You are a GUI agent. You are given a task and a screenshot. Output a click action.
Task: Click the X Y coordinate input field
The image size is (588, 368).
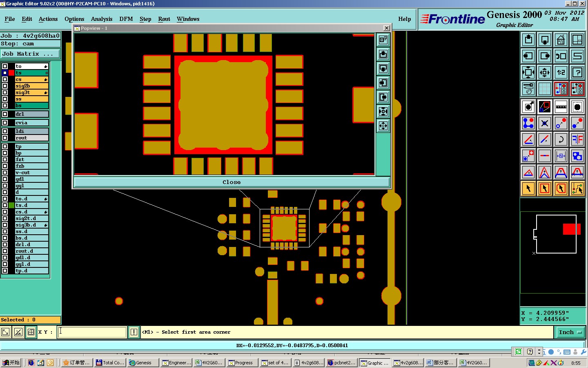tap(92, 332)
